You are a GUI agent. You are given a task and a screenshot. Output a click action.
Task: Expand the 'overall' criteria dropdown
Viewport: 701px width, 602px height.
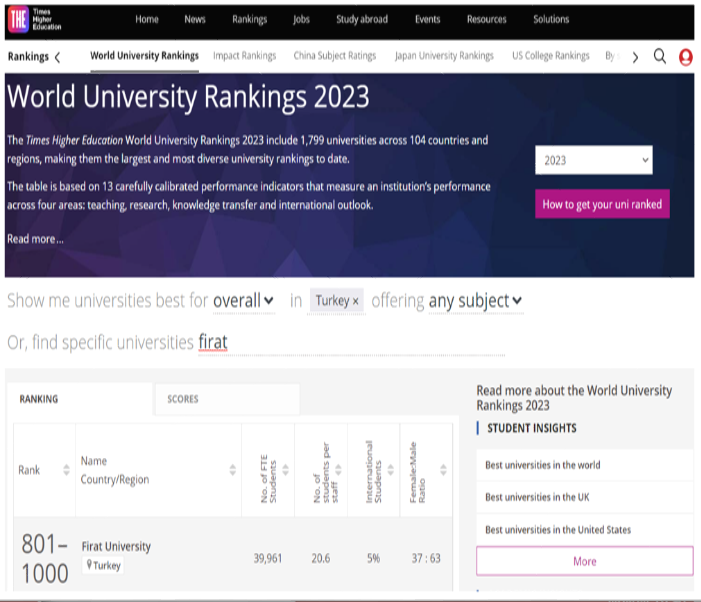pyautogui.click(x=243, y=301)
